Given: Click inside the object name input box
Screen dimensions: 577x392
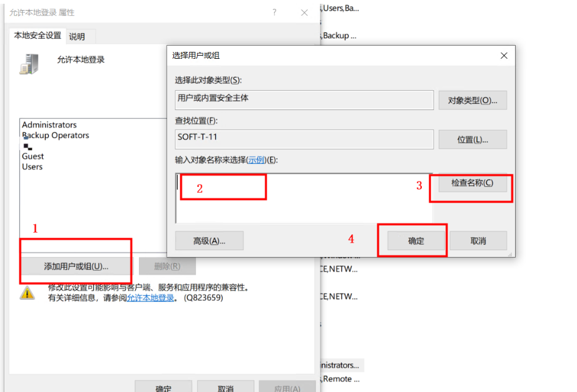Looking at the screenshot, I should coord(304,197).
